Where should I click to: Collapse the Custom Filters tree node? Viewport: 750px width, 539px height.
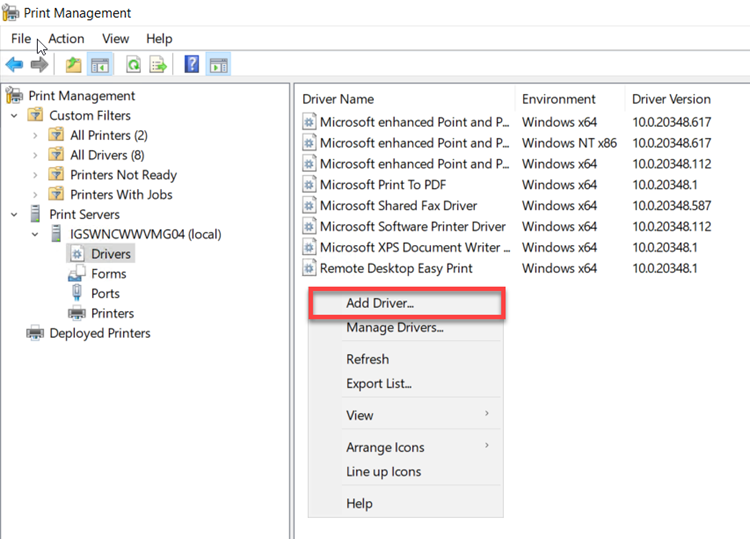coord(15,116)
